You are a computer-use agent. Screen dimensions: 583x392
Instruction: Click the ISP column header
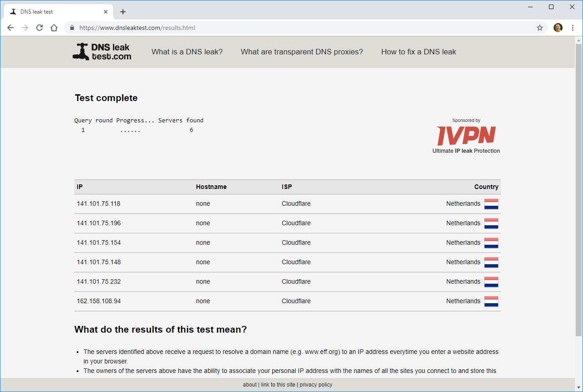pyautogui.click(x=287, y=187)
